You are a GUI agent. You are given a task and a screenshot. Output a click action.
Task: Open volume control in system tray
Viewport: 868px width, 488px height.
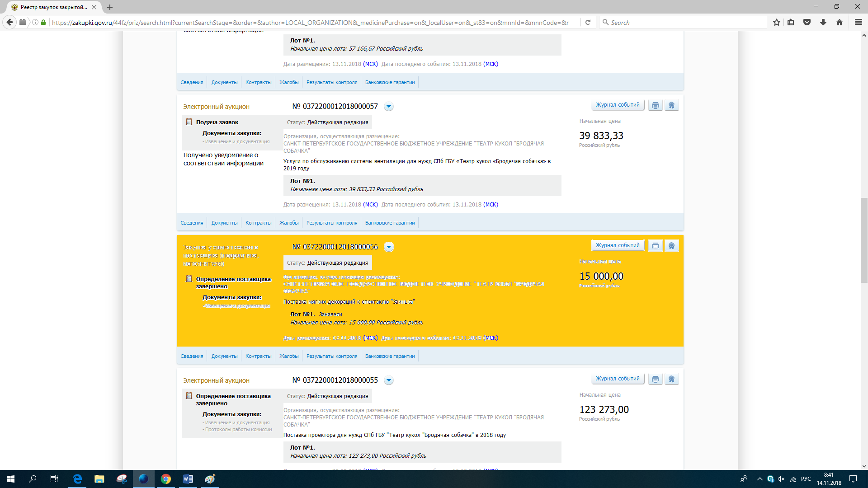pos(781,479)
